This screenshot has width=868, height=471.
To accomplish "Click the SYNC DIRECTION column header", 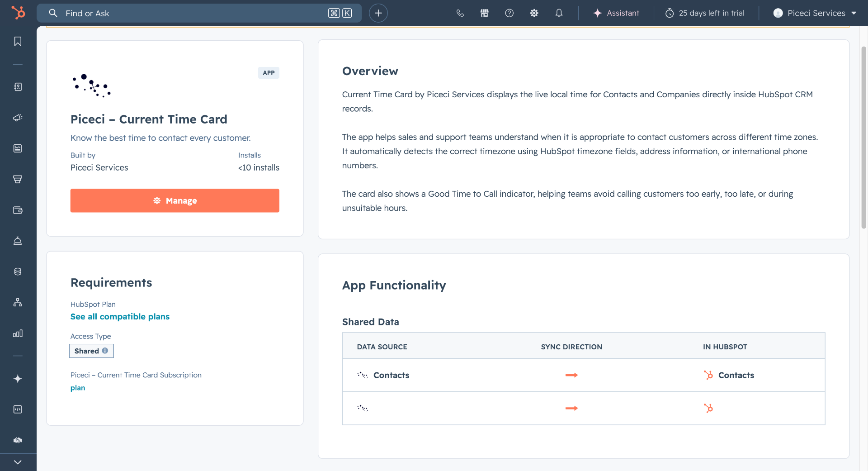I will click(571, 347).
